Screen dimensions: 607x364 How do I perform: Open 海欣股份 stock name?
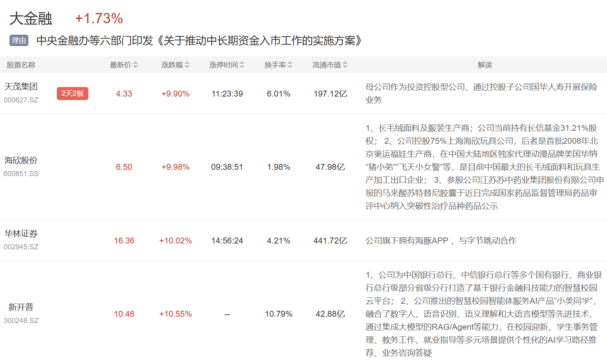21,160
